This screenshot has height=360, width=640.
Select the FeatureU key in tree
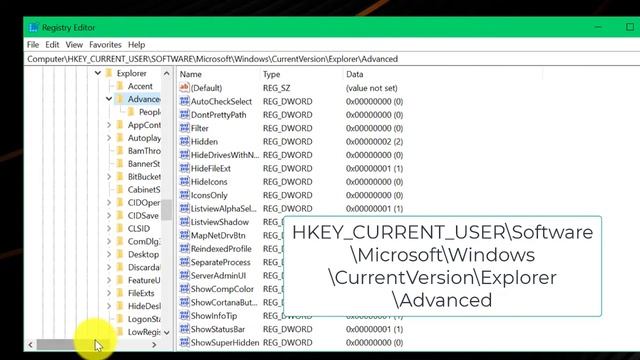click(144, 280)
